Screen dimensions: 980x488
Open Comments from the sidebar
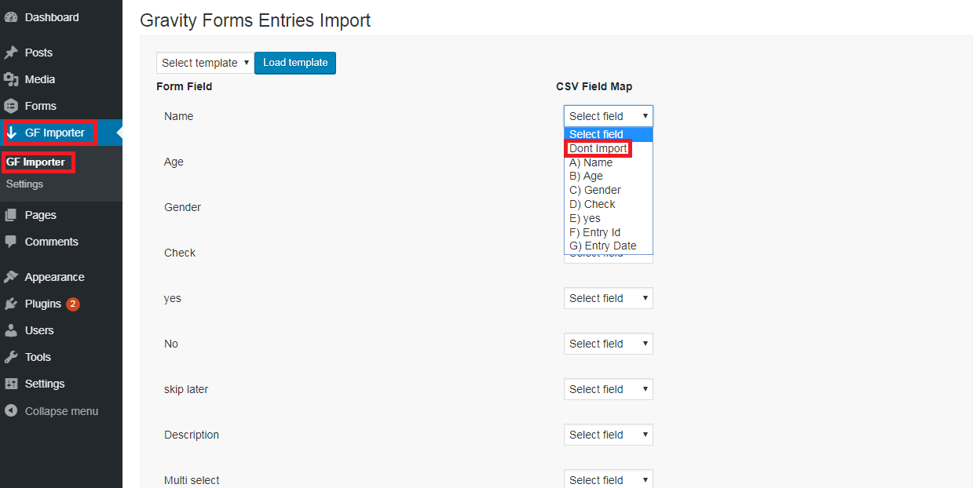pos(50,241)
